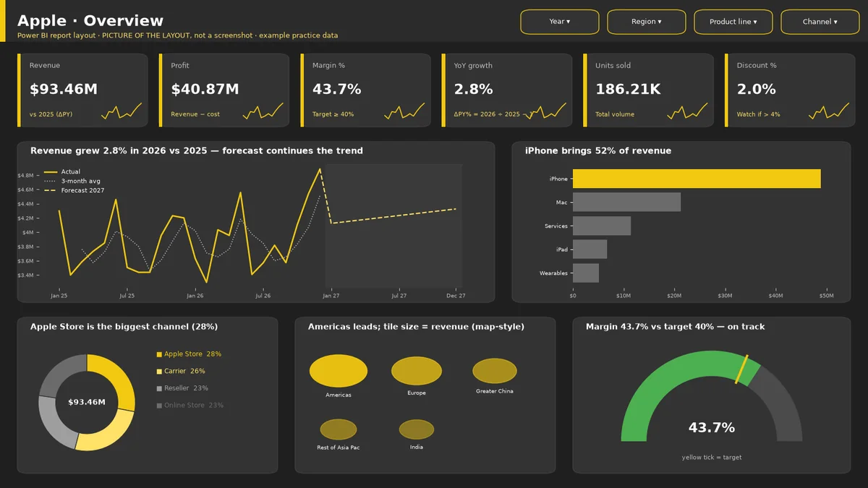Image resolution: width=868 pixels, height=488 pixels.
Task: Click the Carrier legend swatch
Action: pos(159,372)
